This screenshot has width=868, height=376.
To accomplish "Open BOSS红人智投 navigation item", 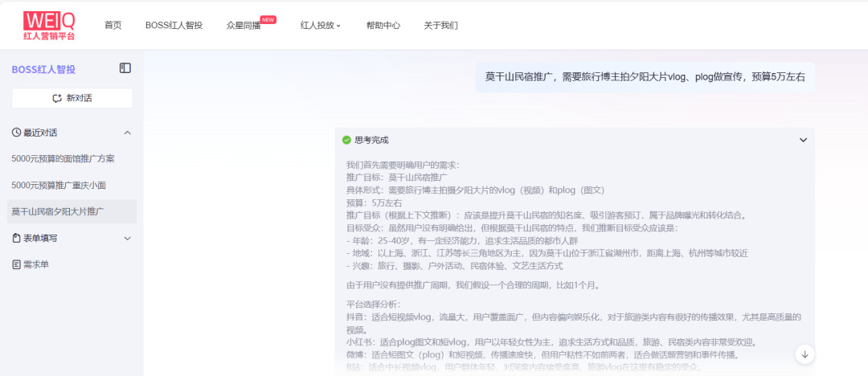I will coord(174,26).
